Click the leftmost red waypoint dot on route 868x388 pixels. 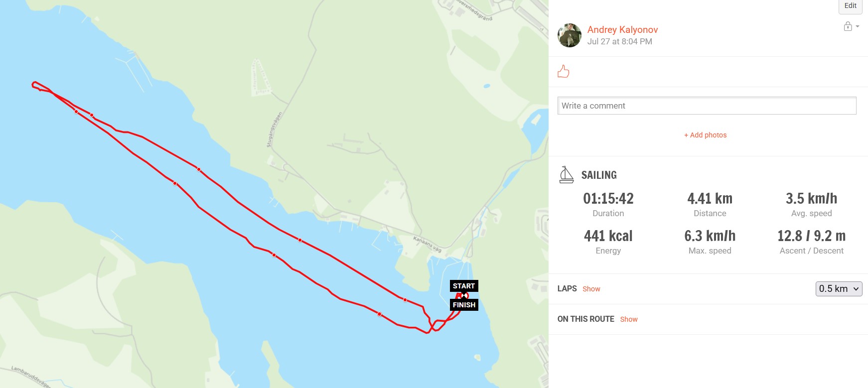(76, 112)
